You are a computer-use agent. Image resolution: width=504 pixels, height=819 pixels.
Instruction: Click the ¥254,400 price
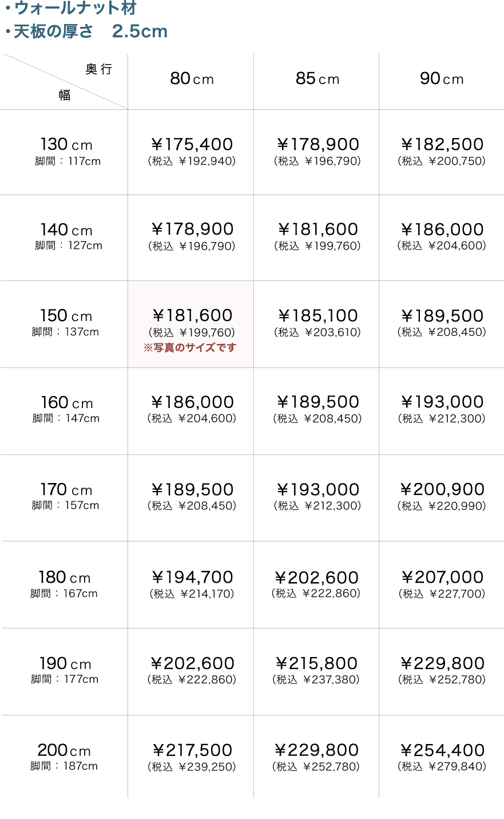pyautogui.click(x=442, y=750)
